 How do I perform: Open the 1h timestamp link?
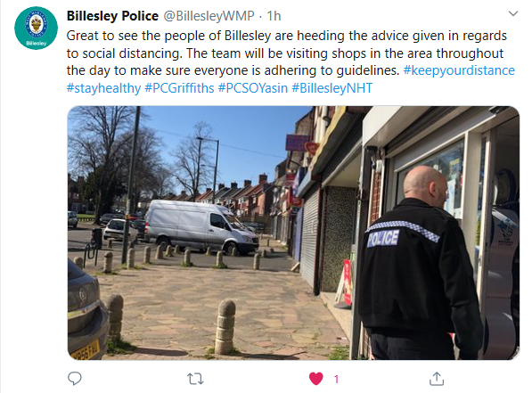(274, 16)
